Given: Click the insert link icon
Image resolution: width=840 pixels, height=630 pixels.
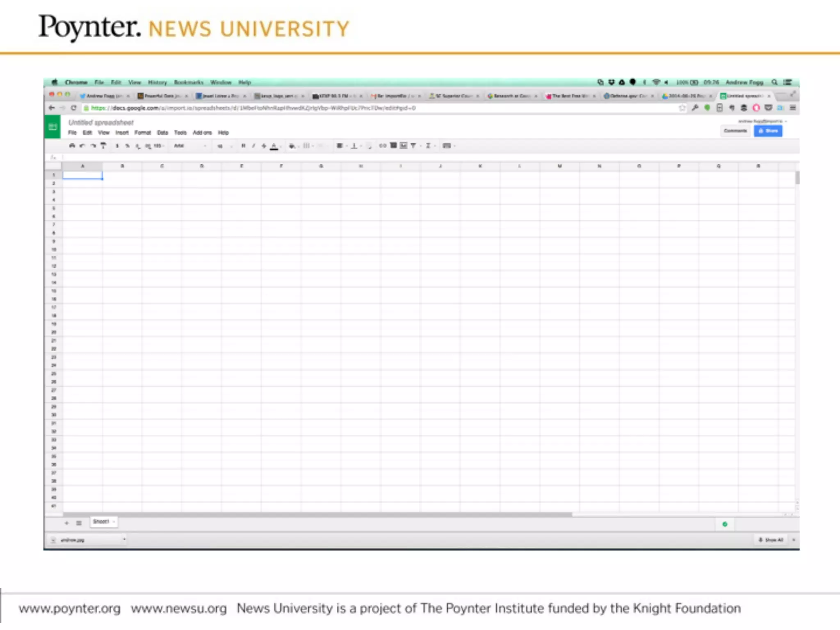Looking at the screenshot, I should pyautogui.click(x=383, y=146).
